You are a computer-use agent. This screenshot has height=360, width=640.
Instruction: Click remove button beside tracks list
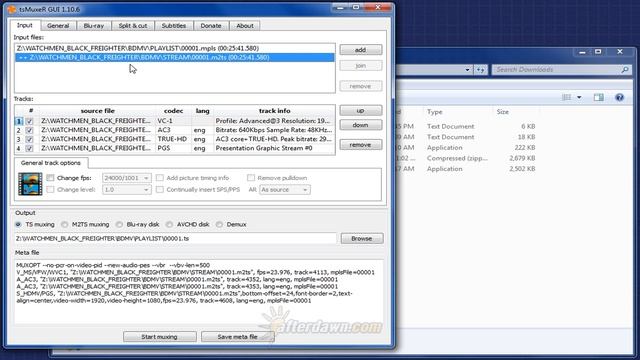pos(360,144)
